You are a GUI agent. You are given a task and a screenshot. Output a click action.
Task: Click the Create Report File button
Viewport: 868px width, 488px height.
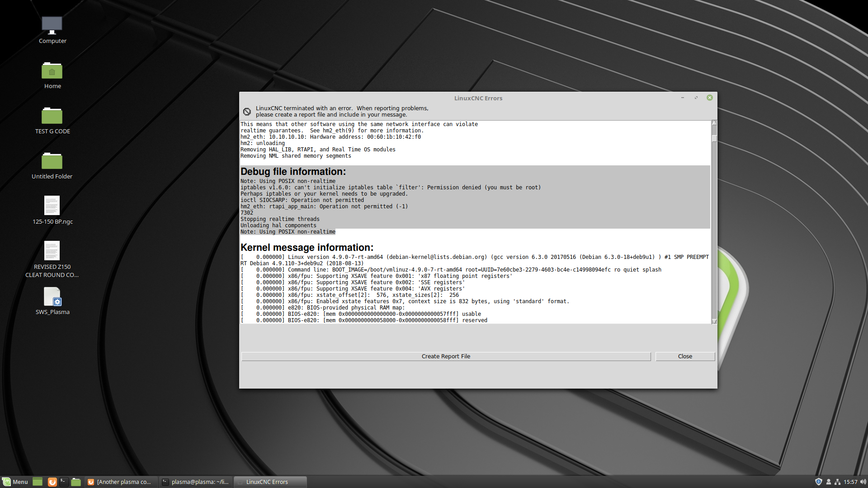pos(446,357)
